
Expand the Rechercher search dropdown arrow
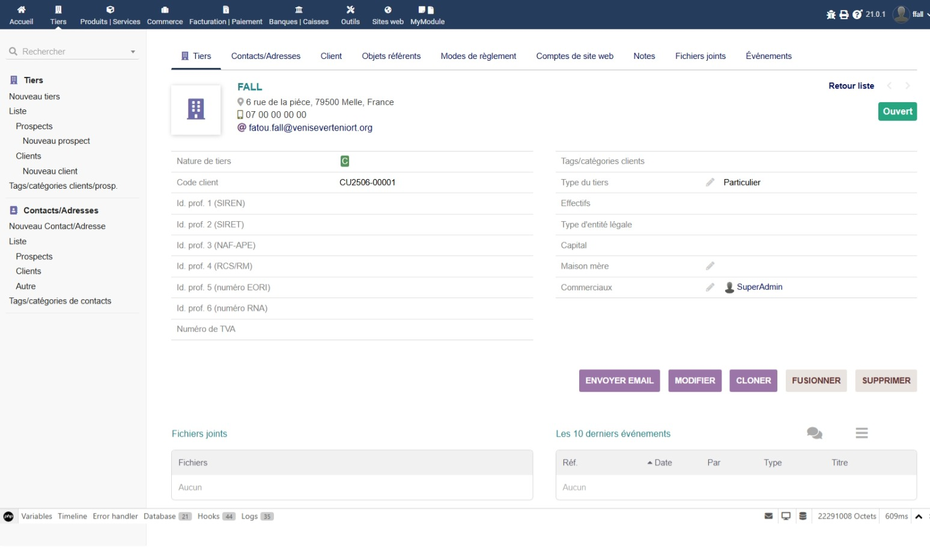(133, 52)
